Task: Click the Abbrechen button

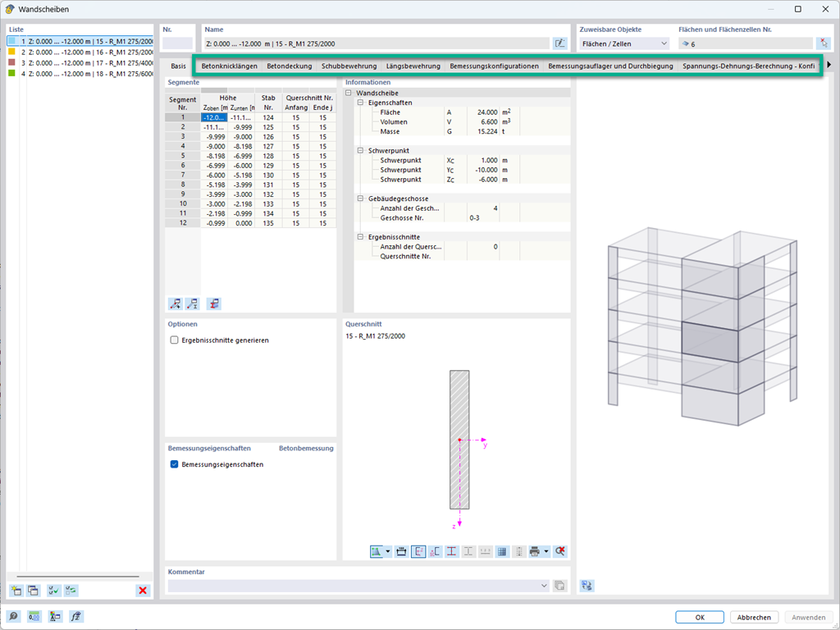Action: pos(754,617)
